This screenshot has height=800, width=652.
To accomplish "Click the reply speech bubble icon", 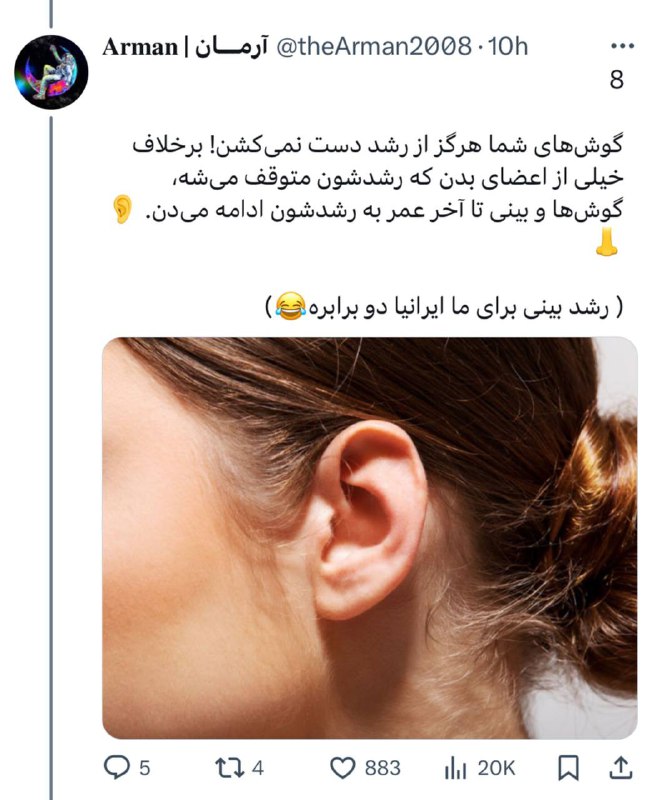I will tap(117, 767).
